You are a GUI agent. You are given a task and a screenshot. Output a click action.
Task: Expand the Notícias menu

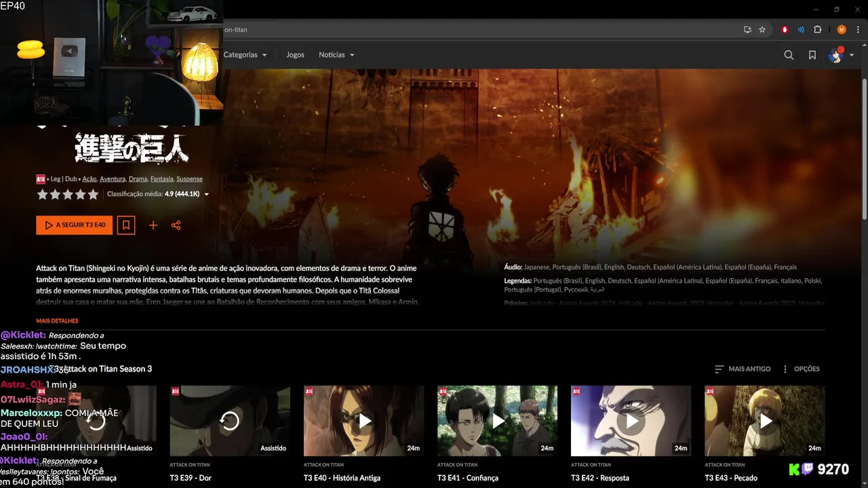point(336,55)
